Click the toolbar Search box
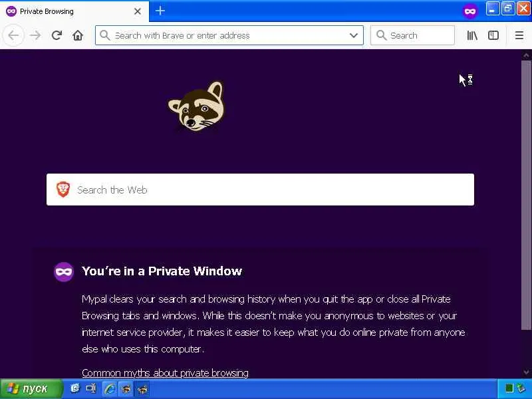Viewport: 532px width, 399px height. coord(412,35)
